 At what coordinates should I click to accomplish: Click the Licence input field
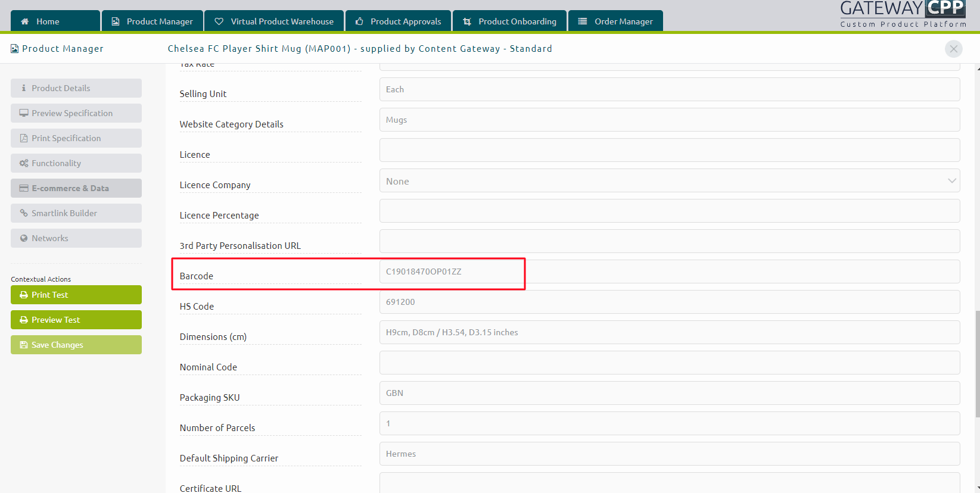pos(670,150)
